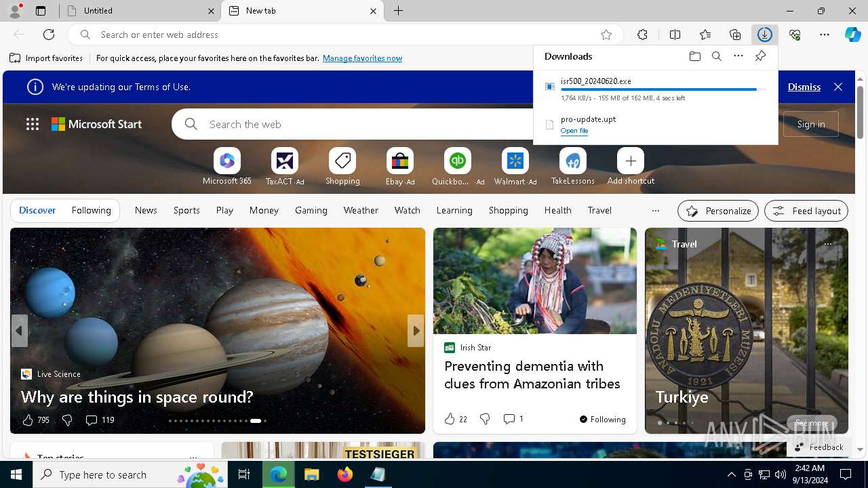The image size is (868, 488).
Task: Toggle split screen icon
Action: [x=675, y=35]
